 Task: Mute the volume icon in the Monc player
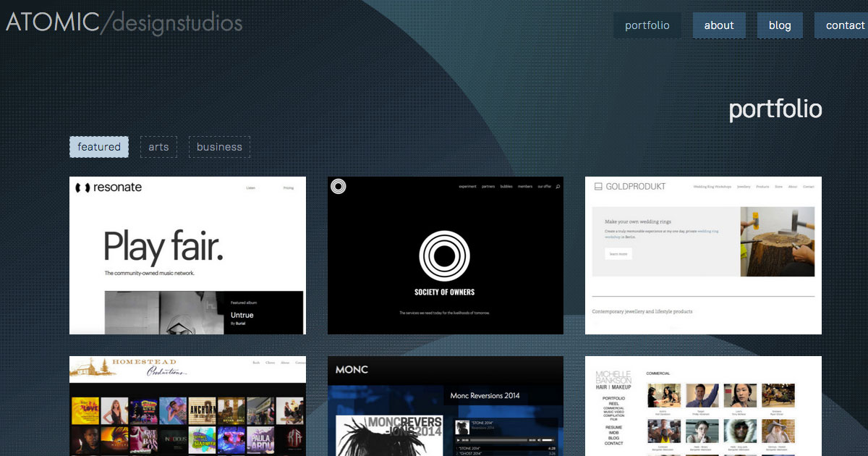tap(538, 440)
